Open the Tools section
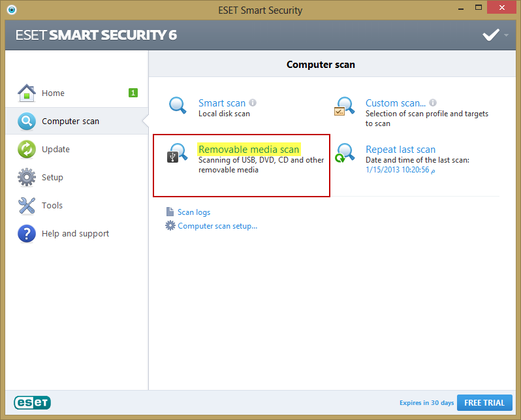 click(77, 205)
